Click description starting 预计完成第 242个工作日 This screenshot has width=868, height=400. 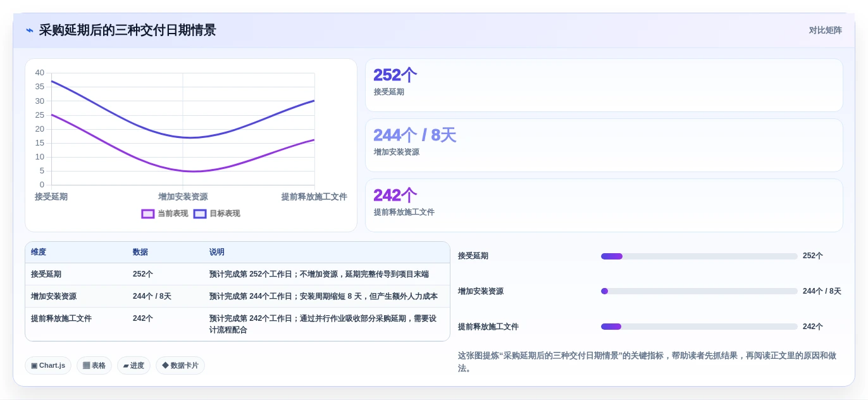point(323,324)
